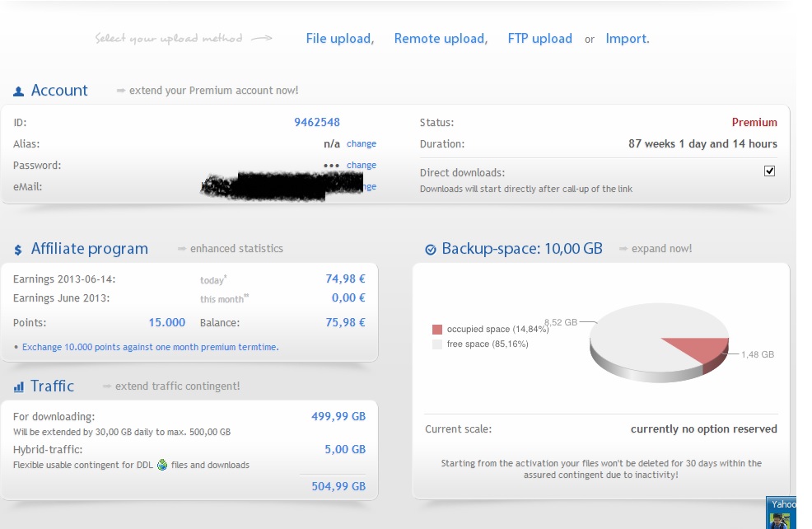The image size is (812, 529).
Task: Exchange 10.000 points for premium termtime
Action: click(150, 348)
